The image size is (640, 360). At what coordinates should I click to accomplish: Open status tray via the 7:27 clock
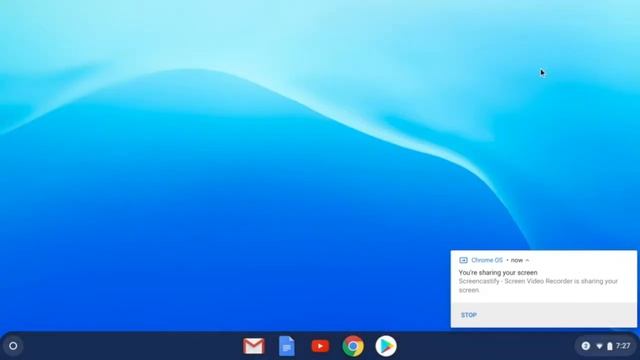pos(623,346)
